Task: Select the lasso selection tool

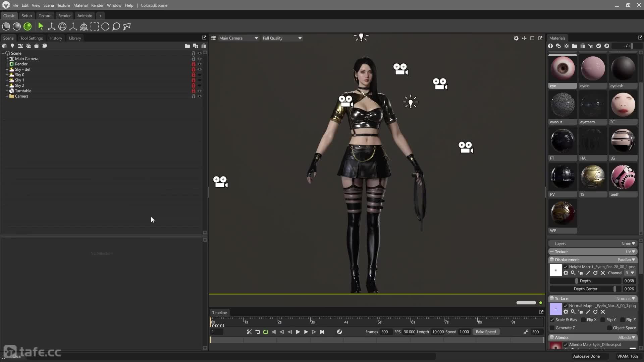Action: coord(116,26)
